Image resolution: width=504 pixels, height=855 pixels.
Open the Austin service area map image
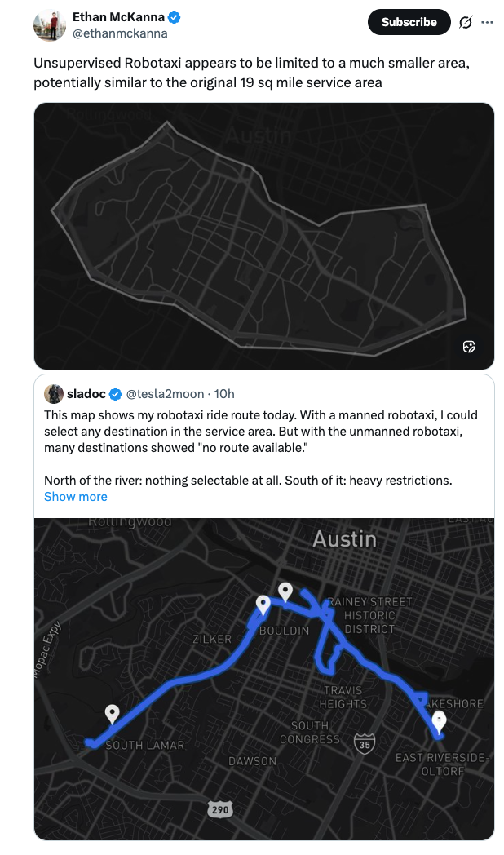tap(263, 235)
